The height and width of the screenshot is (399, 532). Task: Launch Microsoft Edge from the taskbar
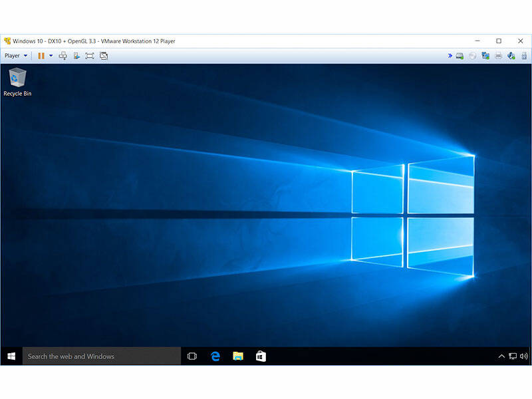coord(215,356)
